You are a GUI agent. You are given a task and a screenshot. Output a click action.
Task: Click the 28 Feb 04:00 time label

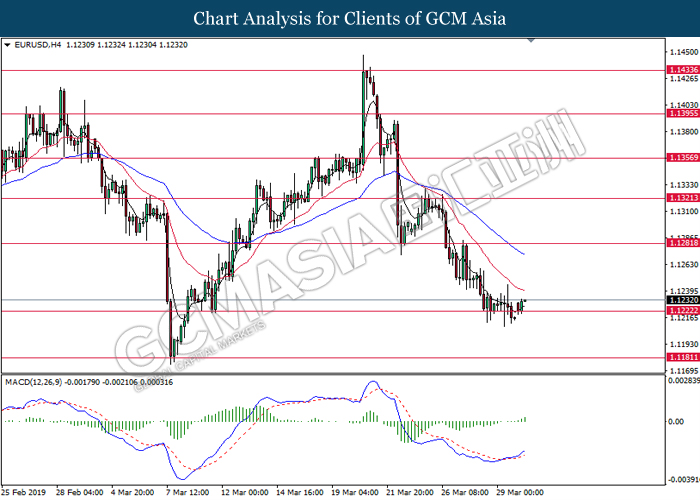pos(79,492)
